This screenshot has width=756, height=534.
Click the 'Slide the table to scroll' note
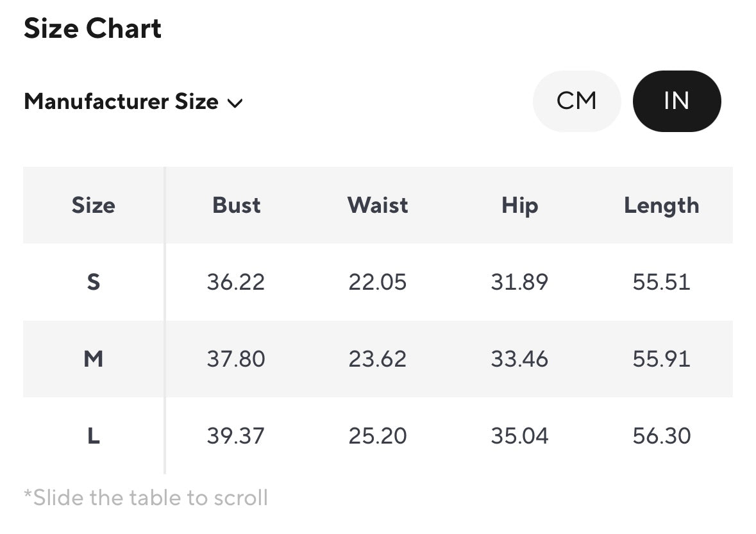(146, 497)
